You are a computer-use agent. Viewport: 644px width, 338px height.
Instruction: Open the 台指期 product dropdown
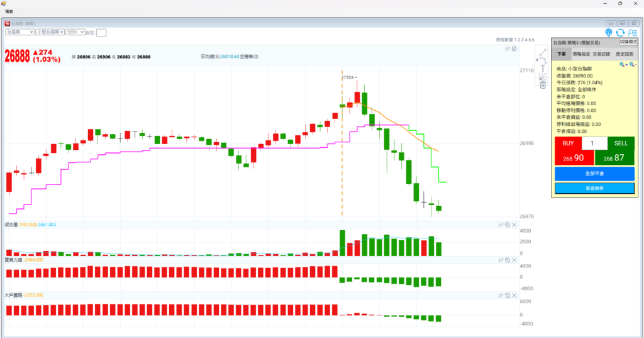coord(19,31)
